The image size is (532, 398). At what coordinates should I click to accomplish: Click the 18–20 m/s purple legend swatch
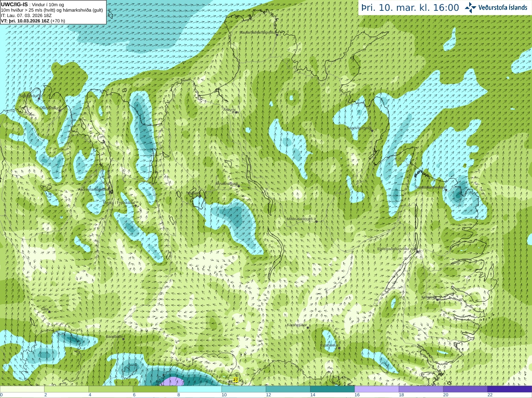421,389
